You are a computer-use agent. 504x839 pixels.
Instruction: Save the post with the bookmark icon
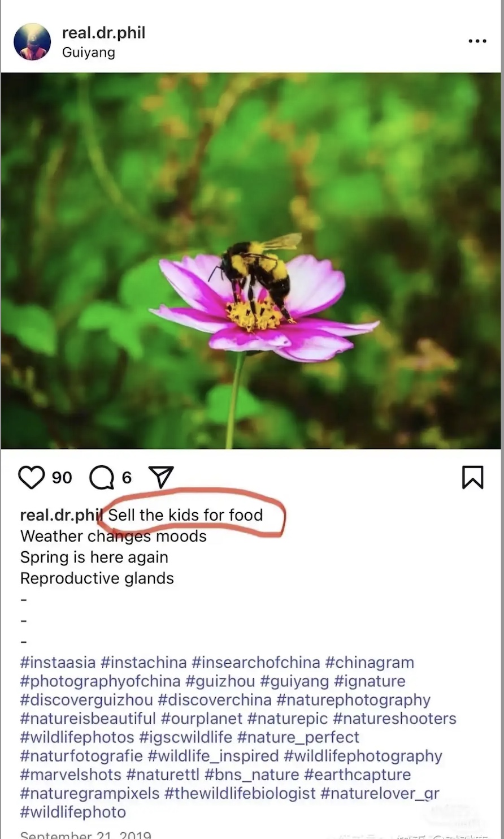point(472,477)
